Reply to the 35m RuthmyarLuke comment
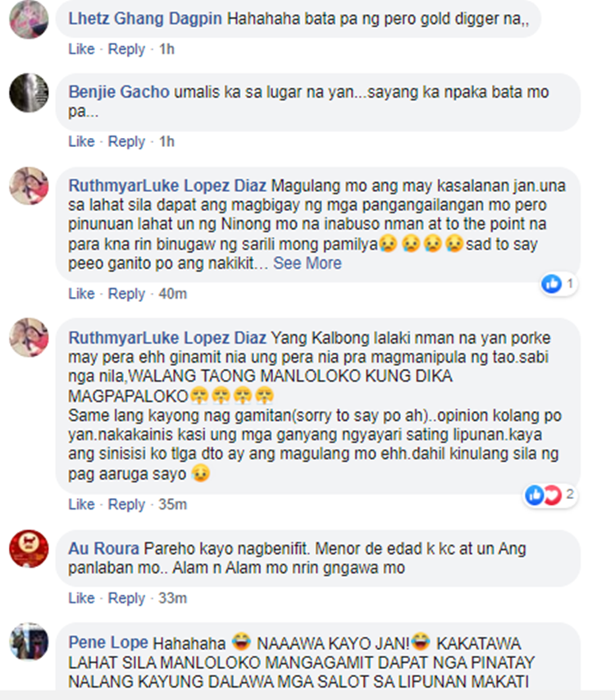The height and width of the screenshot is (700, 615). [x=126, y=505]
